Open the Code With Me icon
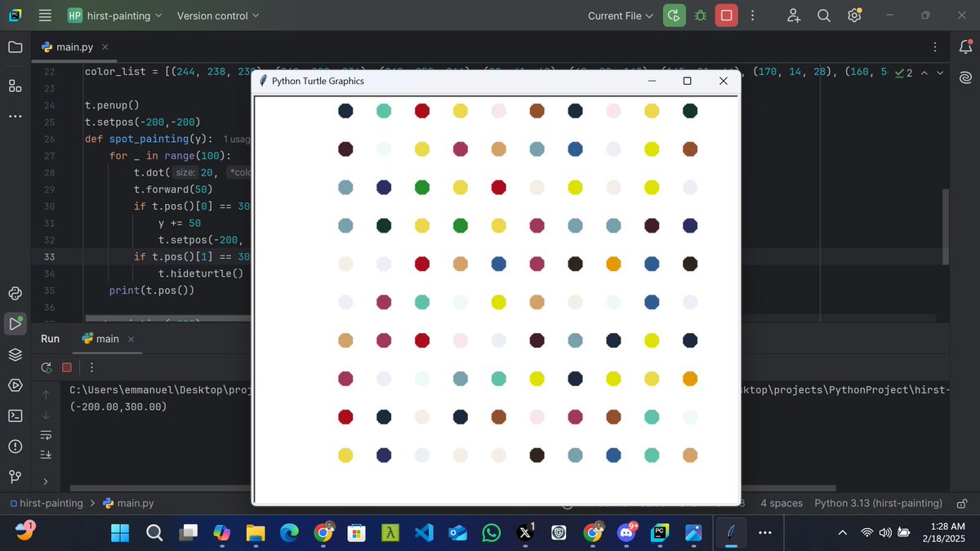Viewport: 980px width, 551px height. [x=794, y=16]
